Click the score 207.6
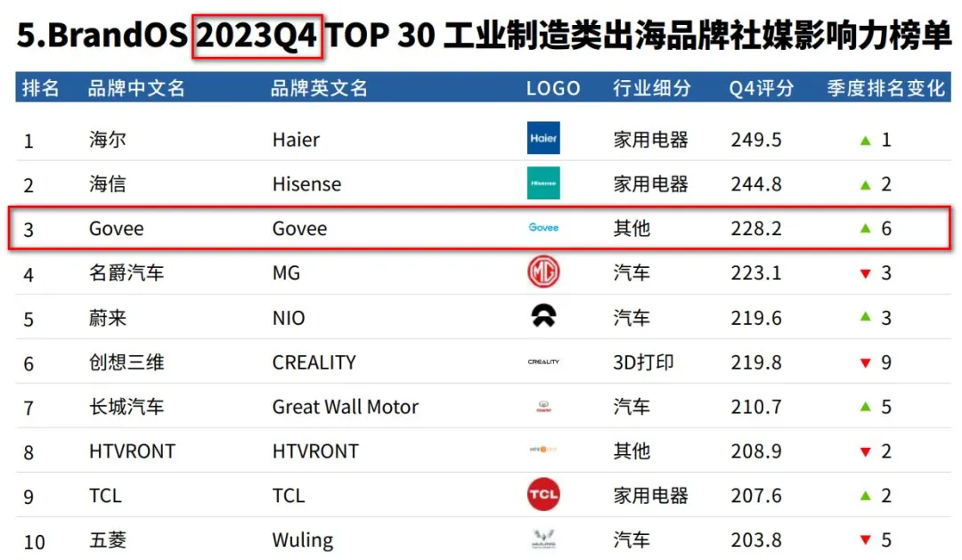 point(756,496)
